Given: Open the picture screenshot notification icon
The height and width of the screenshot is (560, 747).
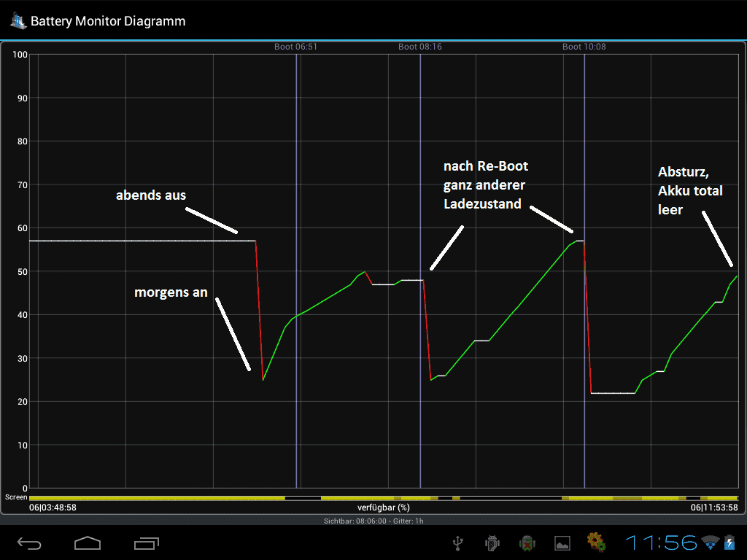Looking at the screenshot, I should 562,542.
